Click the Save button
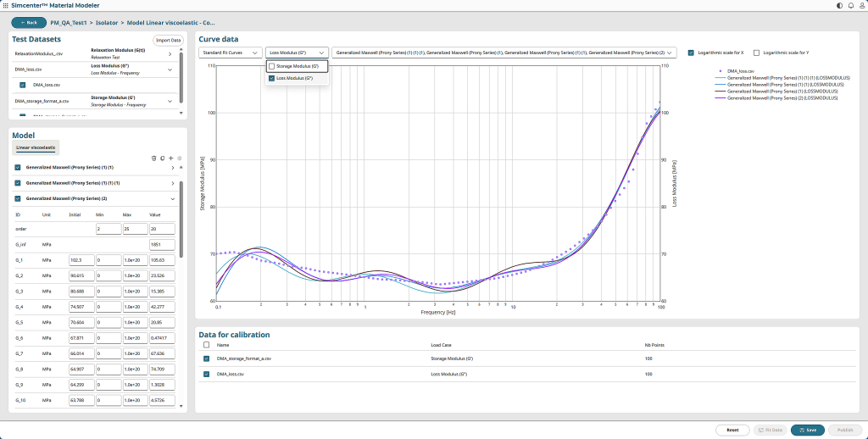Screen dimensions: 868x439 [808, 431]
